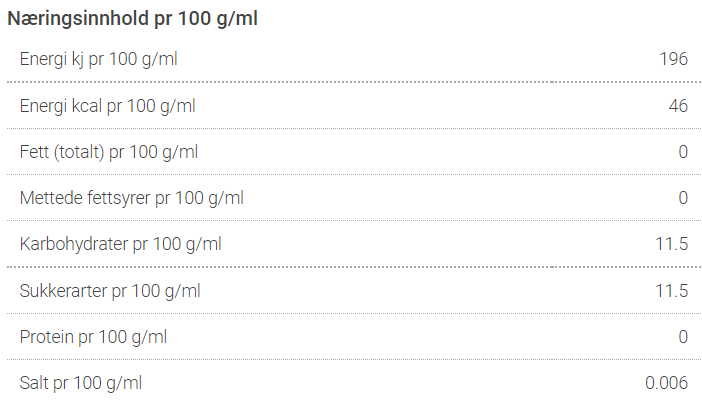Select the Salt pr 100 g/ml label

point(81,383)
